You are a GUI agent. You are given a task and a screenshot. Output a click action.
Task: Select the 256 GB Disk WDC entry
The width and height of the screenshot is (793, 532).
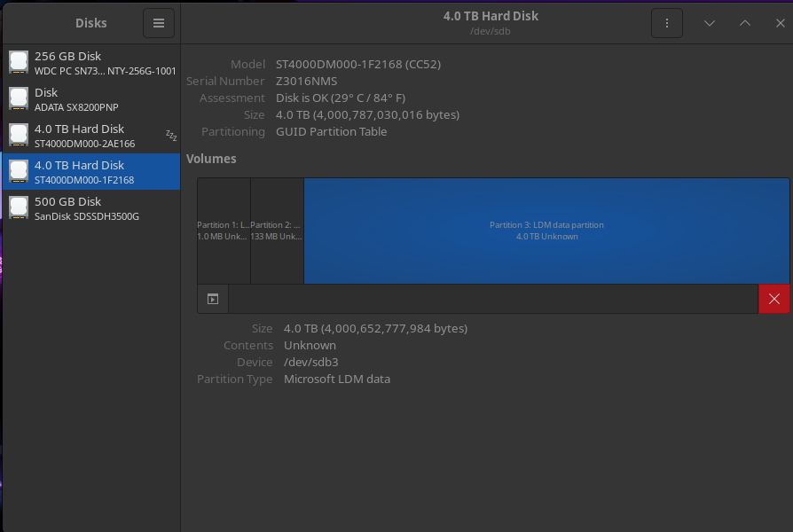click(91, 63)
